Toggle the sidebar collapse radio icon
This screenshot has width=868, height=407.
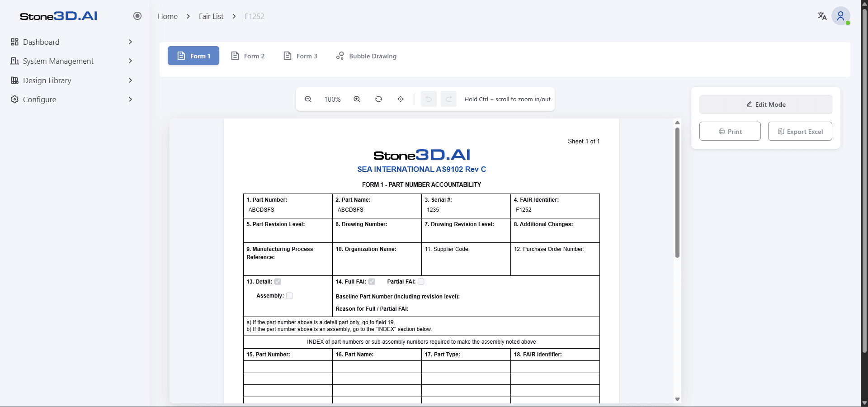point(137,16)
